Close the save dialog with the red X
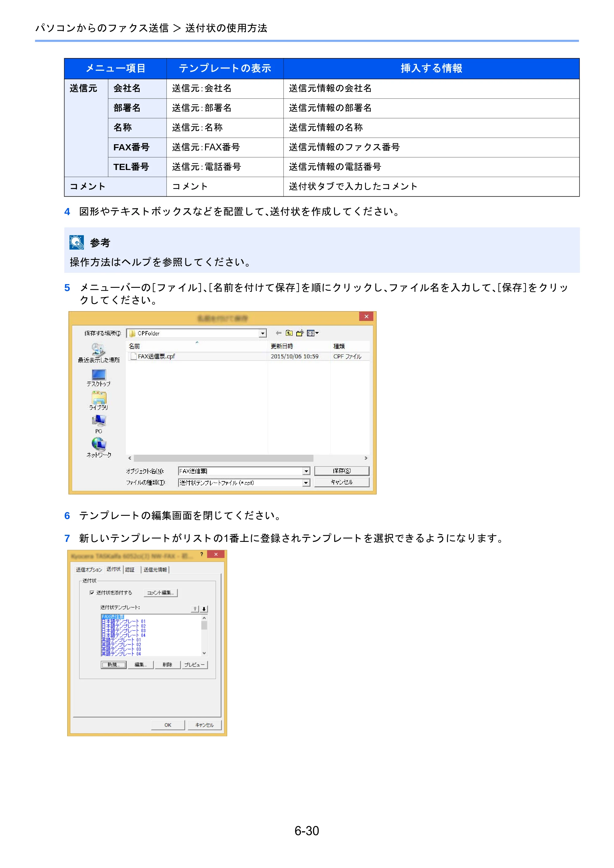The height and width of the screenshot is (868, 614). pyautogui.click(x=366, y=316)
